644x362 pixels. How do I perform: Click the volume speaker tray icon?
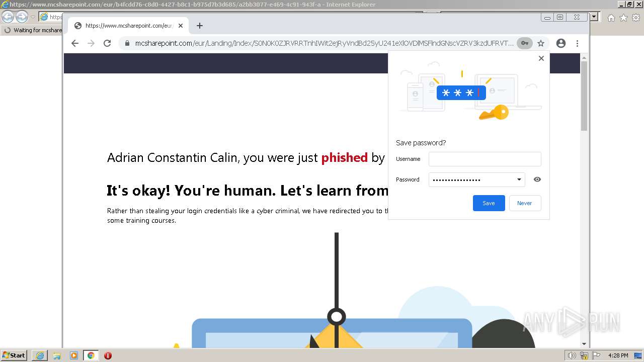pyautogui.click(x=572, y=355)
